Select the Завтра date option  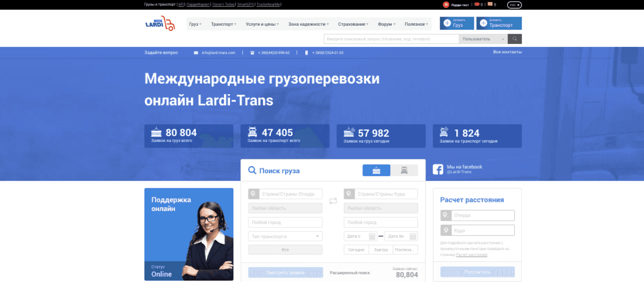(x=381, y=250)
